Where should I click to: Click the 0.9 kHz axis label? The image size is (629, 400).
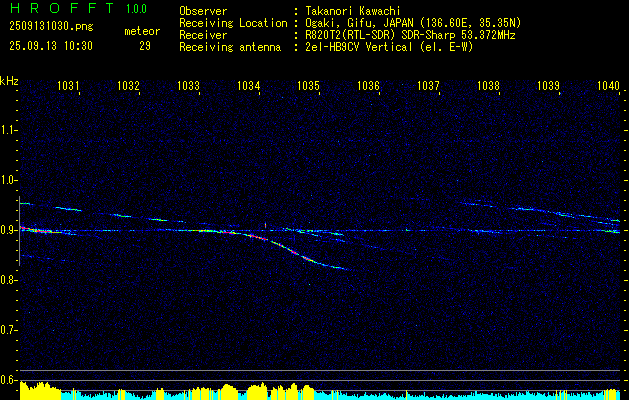7,230
